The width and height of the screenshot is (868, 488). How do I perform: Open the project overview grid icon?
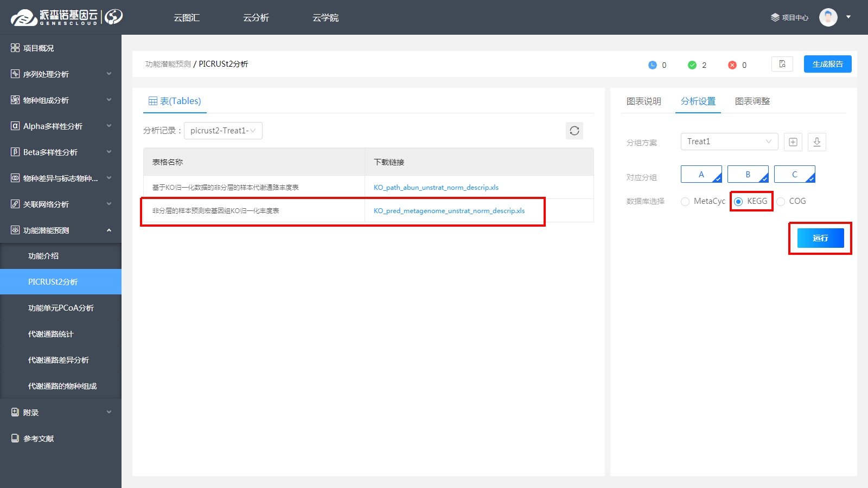15,48
